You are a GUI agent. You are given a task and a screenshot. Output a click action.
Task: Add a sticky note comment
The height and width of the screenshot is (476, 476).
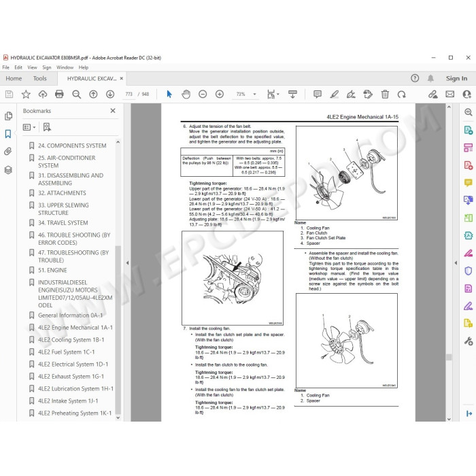[318, 95]
